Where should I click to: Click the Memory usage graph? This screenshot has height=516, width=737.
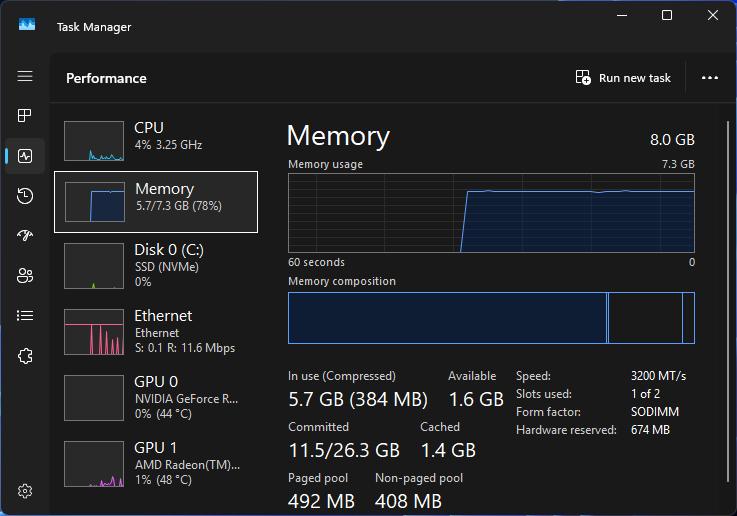(x=491, y=213)
